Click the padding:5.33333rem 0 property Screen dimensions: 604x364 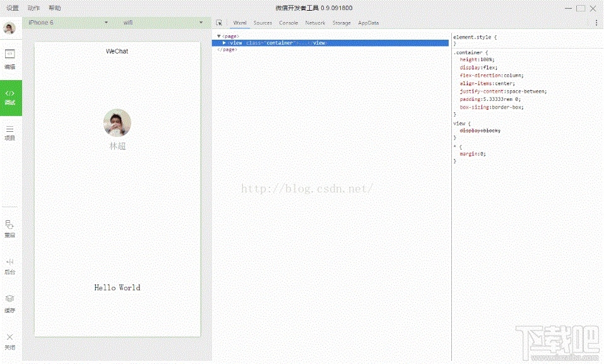click(490, 100)
